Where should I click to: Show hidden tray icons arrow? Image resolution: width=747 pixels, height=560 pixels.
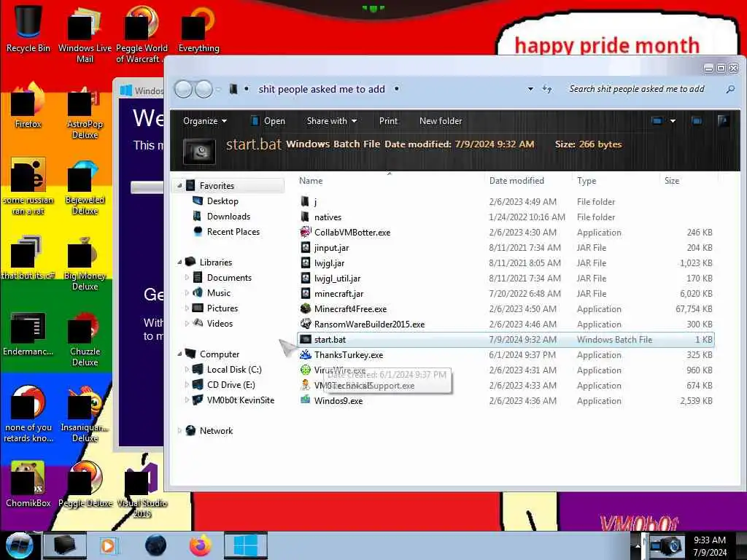click(x=636, y=546)
